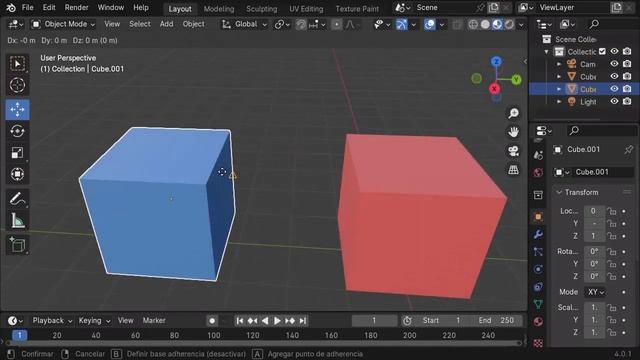Click frame 100 on the timeline
Screen dimensions: 640x360
point(213,336)
